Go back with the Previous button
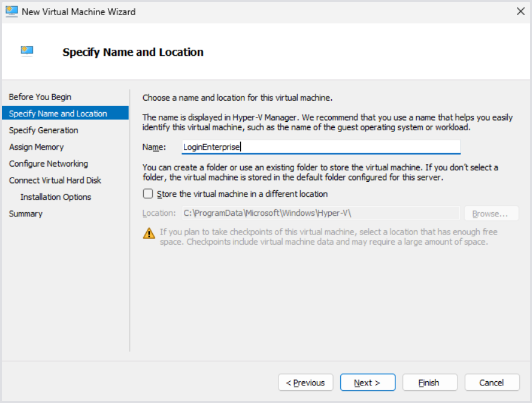The image size is (532, 403). pos(305,382)
